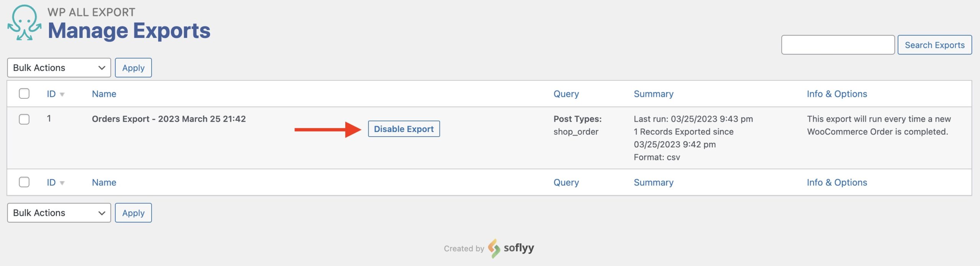This screenshot has height=266, width=980.
Task: Open the bottom Bulk Actions dropdown
Action: (59, 213)
